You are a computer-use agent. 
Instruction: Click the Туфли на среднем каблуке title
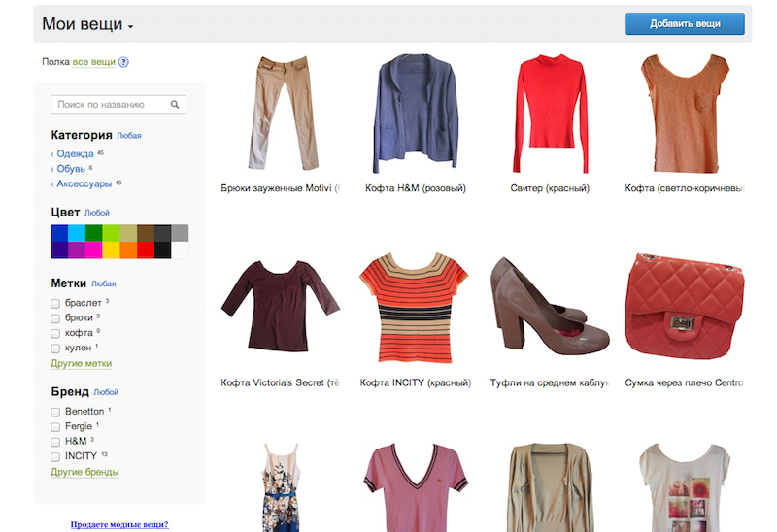550,382
